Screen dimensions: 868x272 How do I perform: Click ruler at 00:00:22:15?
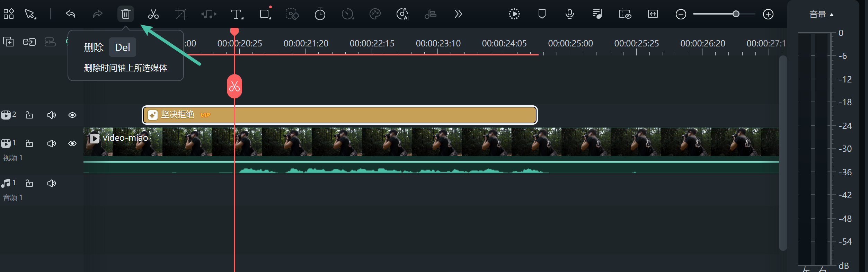pos(372,43)
